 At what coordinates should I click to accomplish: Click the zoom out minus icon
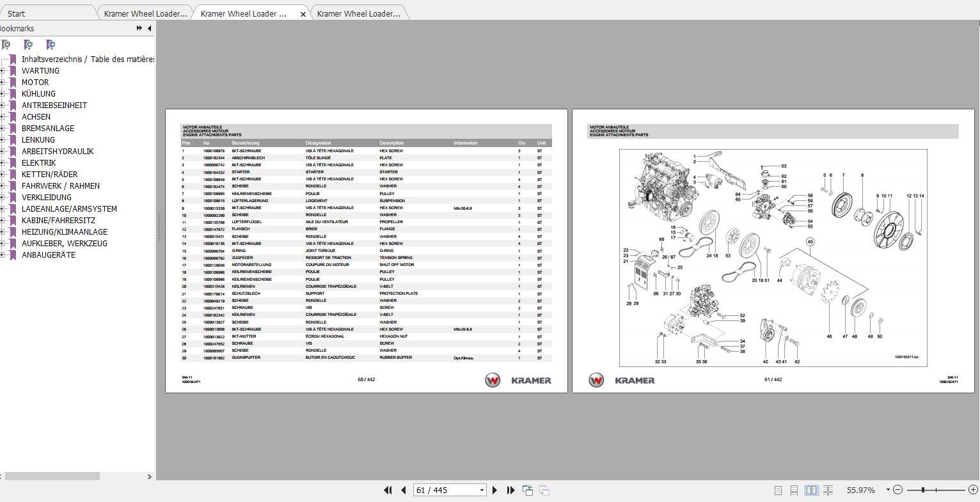897,490
